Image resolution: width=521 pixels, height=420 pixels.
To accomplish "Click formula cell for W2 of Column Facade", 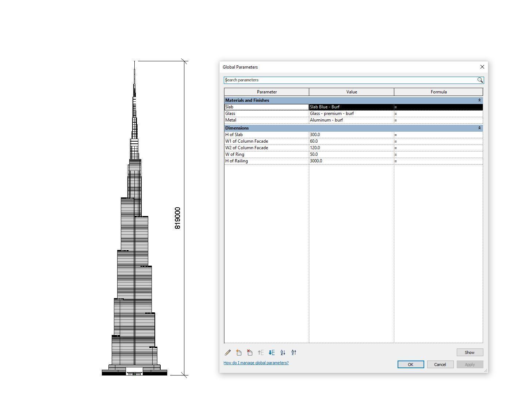I will click(438, 148).
